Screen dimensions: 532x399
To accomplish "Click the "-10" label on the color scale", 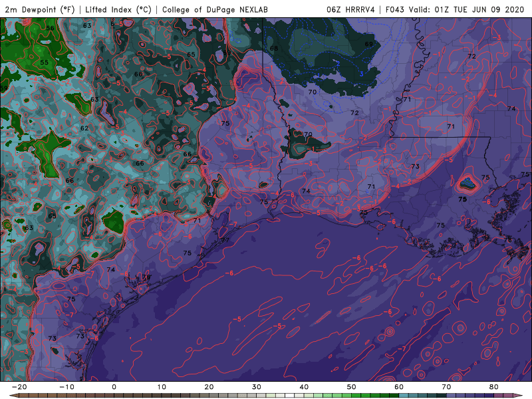I will (66, 387).
